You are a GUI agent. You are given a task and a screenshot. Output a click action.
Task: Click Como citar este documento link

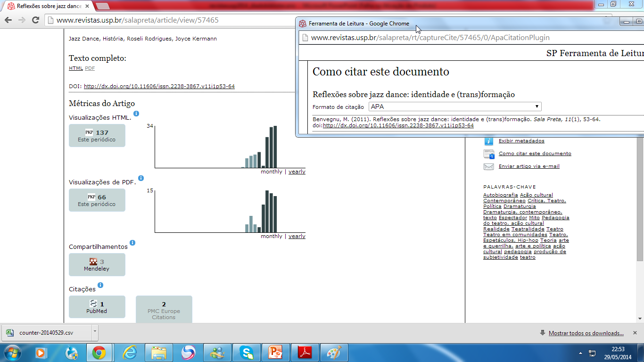click(x=535, y=154)
